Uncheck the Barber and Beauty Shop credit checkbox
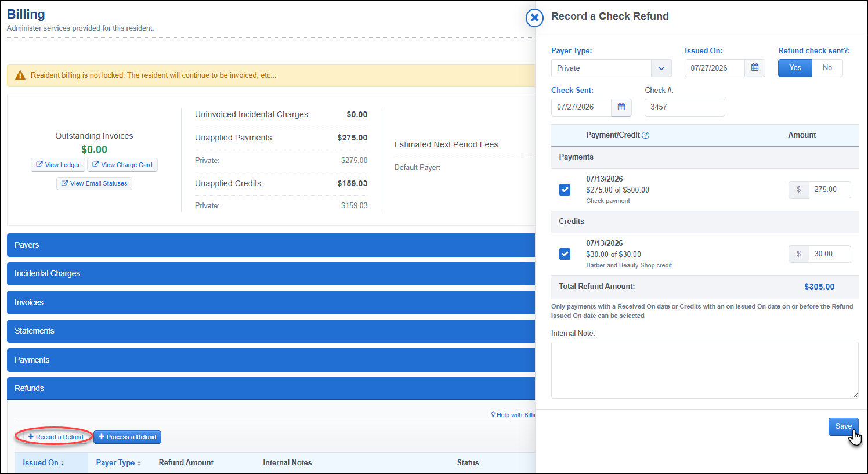The image size is (868, 474). point(565,254)
